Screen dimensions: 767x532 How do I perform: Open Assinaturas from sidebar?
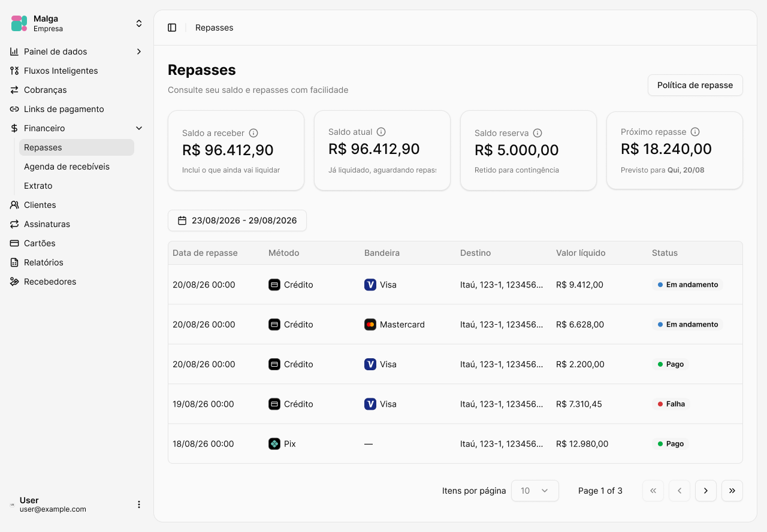[77, 224]
